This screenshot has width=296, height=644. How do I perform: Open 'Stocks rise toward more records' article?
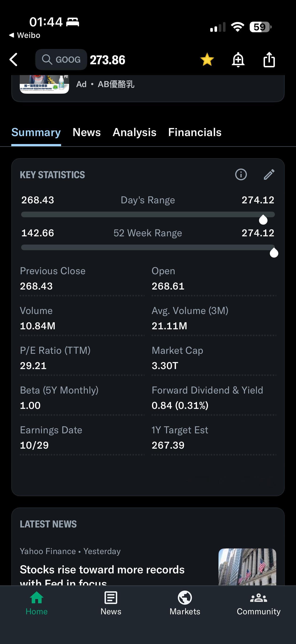pyautogui.click(x=102, y=570)
